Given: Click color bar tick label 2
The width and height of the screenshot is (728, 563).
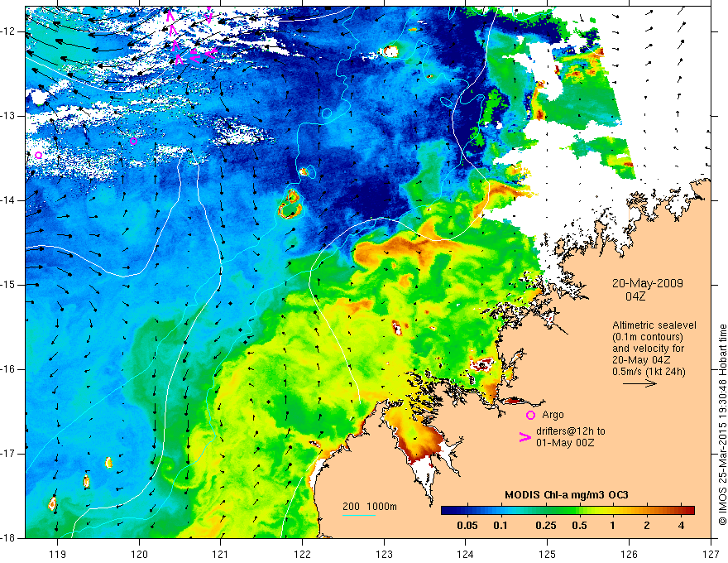Looking at the screenshot, I should click(647, 526).
